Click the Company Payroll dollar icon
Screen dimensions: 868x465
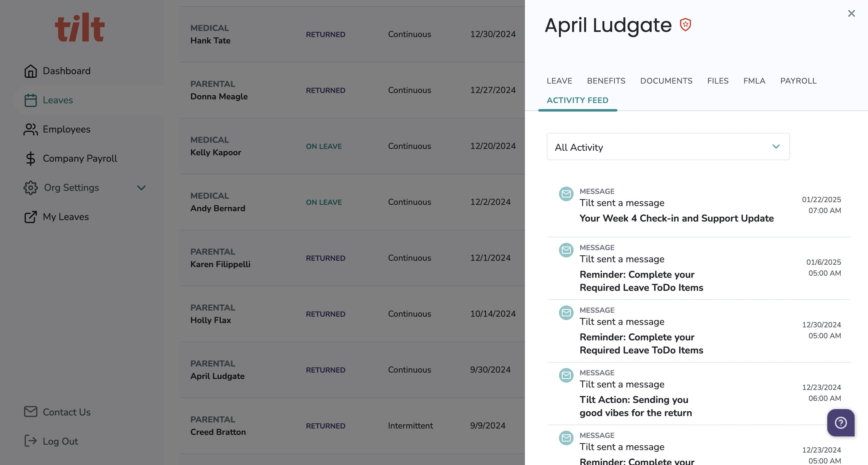coord(30,159)
